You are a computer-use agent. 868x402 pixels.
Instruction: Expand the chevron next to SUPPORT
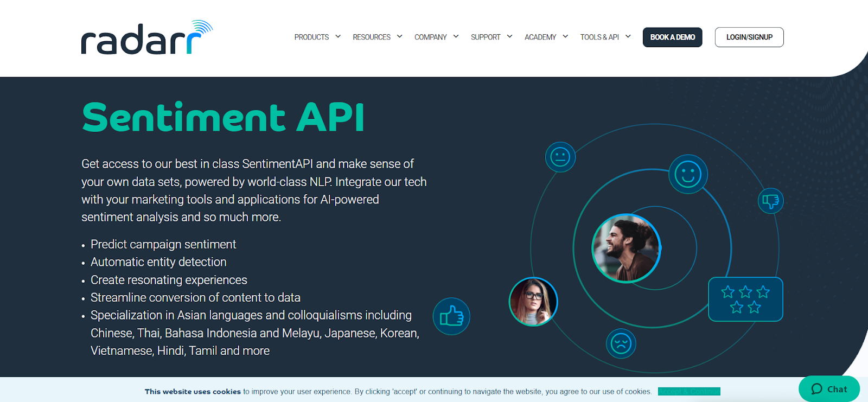click(x=510, y=36)
